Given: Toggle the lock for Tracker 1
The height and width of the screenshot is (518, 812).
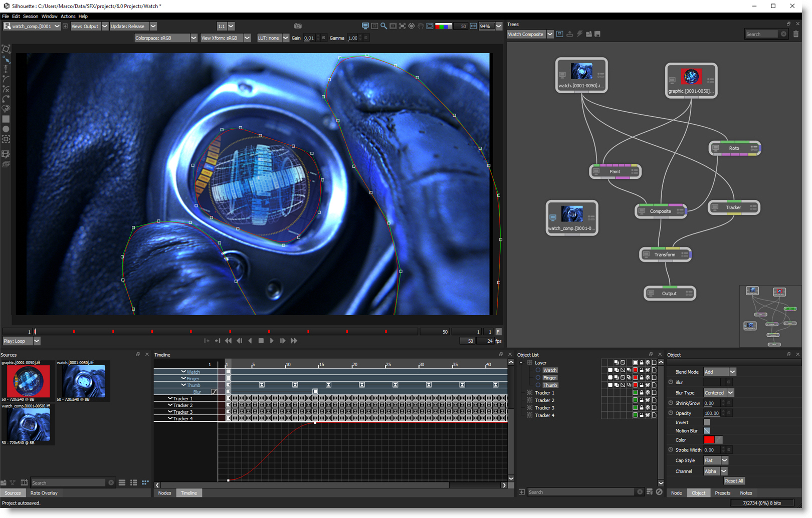Looking at the screenshot, I should 642,393.
